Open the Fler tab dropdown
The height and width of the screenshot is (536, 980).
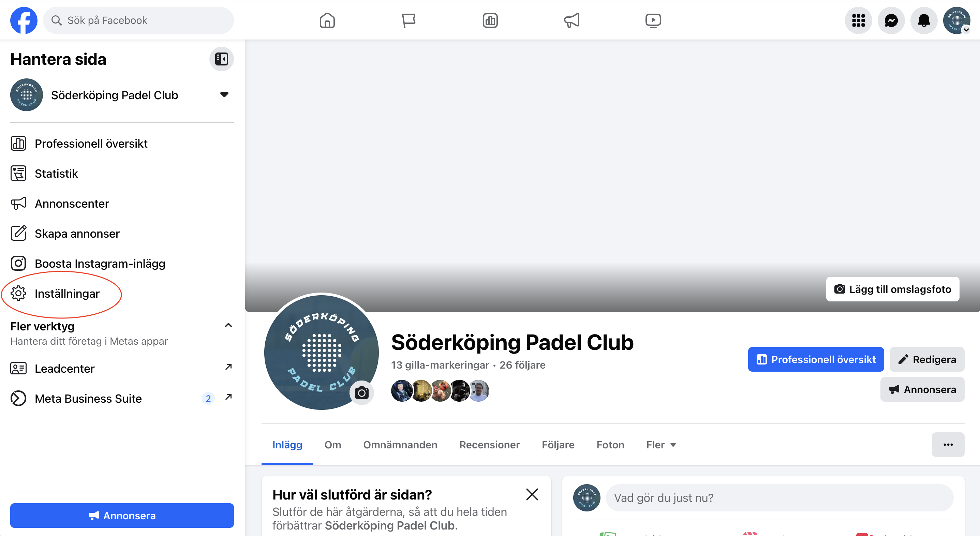(x=661, y=445)
